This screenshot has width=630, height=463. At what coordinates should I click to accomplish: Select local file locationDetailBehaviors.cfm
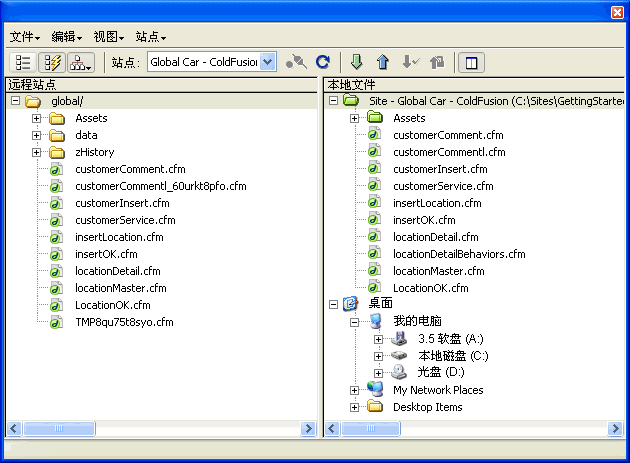click(x=459, y=254)
